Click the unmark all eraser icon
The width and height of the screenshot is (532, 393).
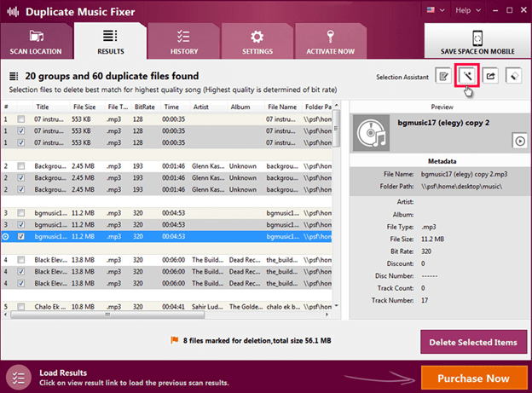pos(514,76)
